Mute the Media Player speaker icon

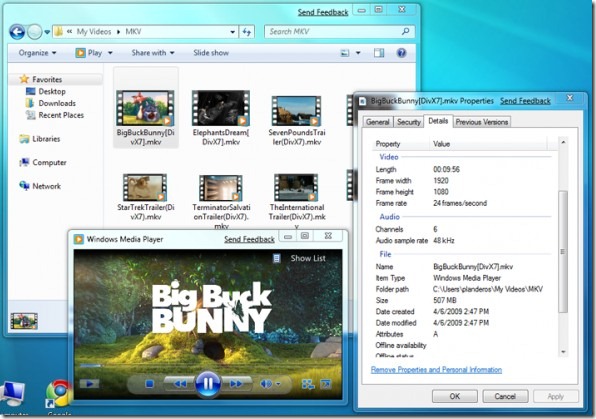(x=266, y=384)
